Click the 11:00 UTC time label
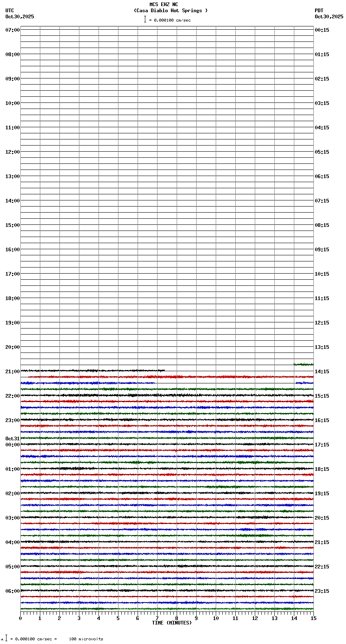Screen dimensions: 346x644 tap(13, 128)
